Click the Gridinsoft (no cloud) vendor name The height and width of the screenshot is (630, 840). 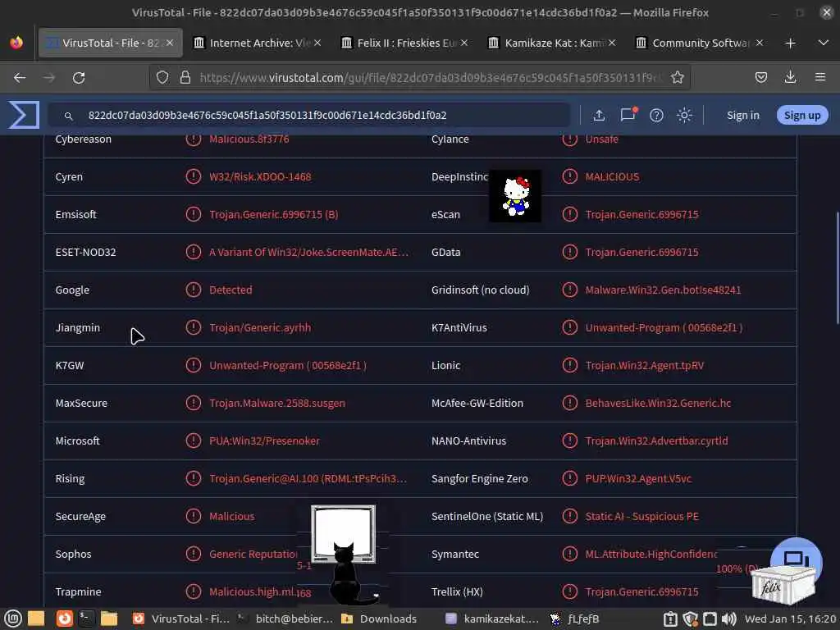point(480,290)
